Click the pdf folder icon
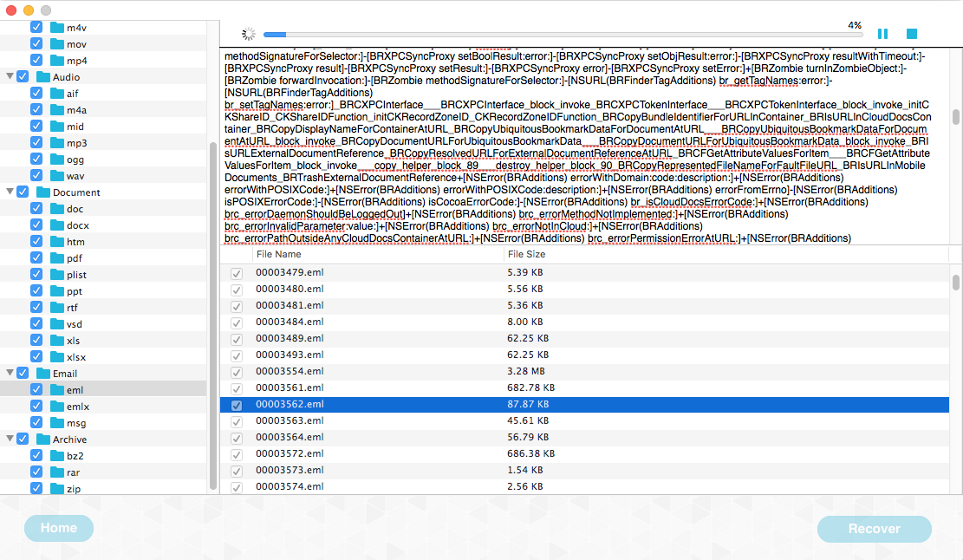This screenshot has width=963, height=560. pyautogui.click(x=57, y=258)
